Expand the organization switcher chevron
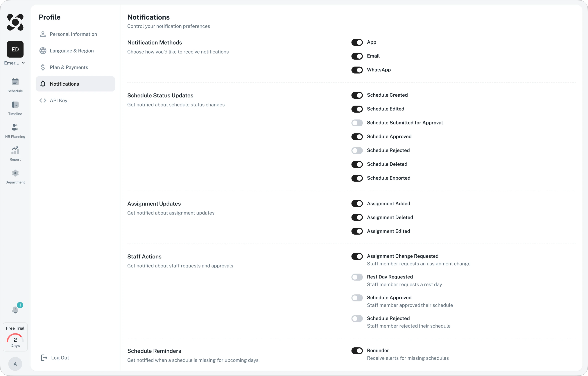588x376 pixels. pyautogui.click(x=23, y=63)
